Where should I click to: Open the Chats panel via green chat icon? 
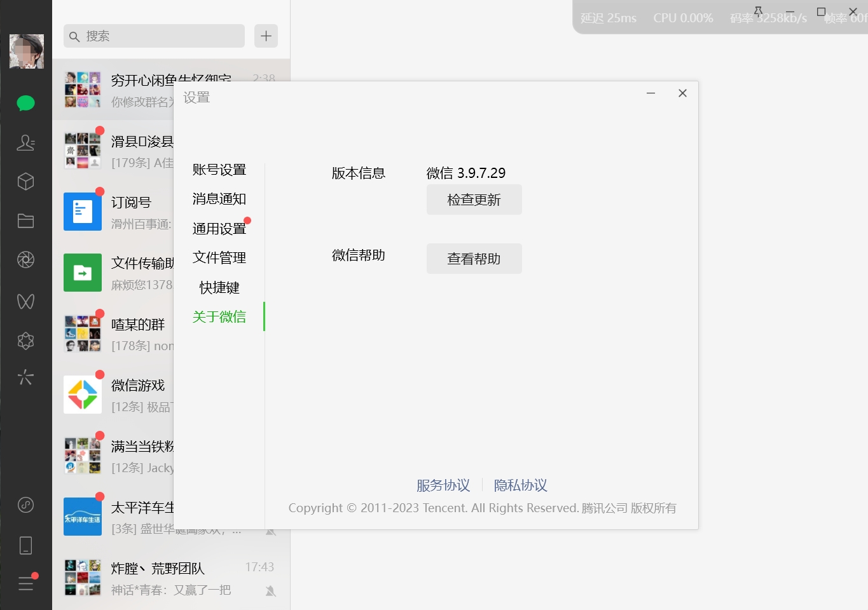click(x=25, y=102)
